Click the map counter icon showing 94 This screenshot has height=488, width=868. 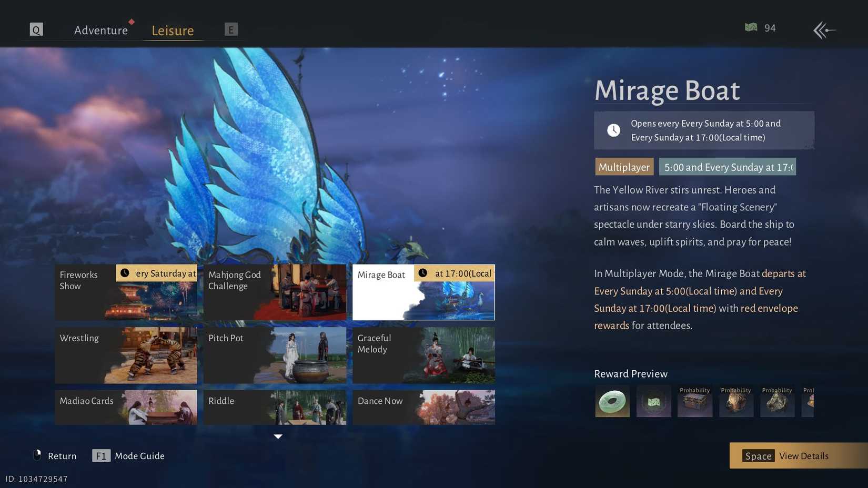pos(751,27)
